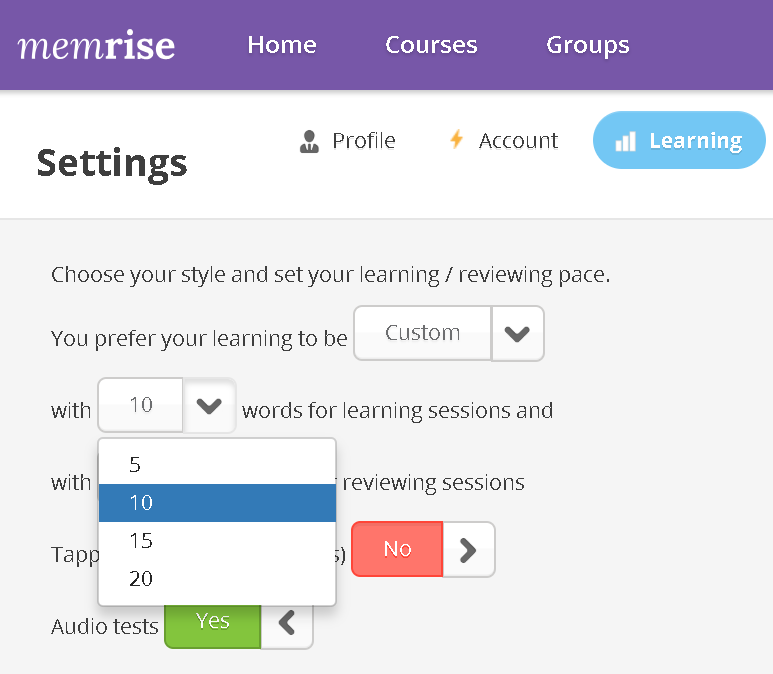
Task: Toggle the red No switch
Action: pos(397,549)
